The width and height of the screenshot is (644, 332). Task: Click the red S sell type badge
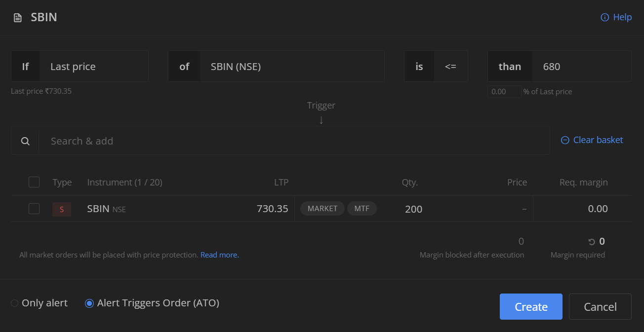coord(62,209)
